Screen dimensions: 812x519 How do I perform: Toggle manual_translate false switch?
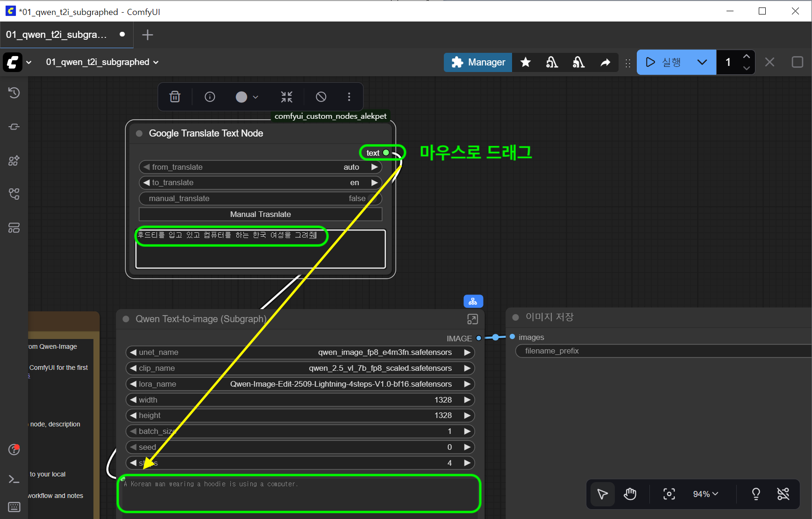click(261, 198)
